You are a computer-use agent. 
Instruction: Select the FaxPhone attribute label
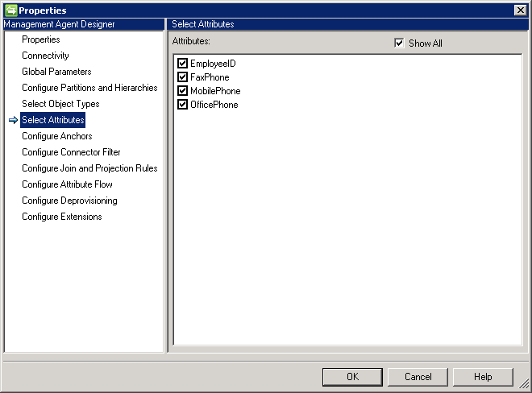point(210,77)
